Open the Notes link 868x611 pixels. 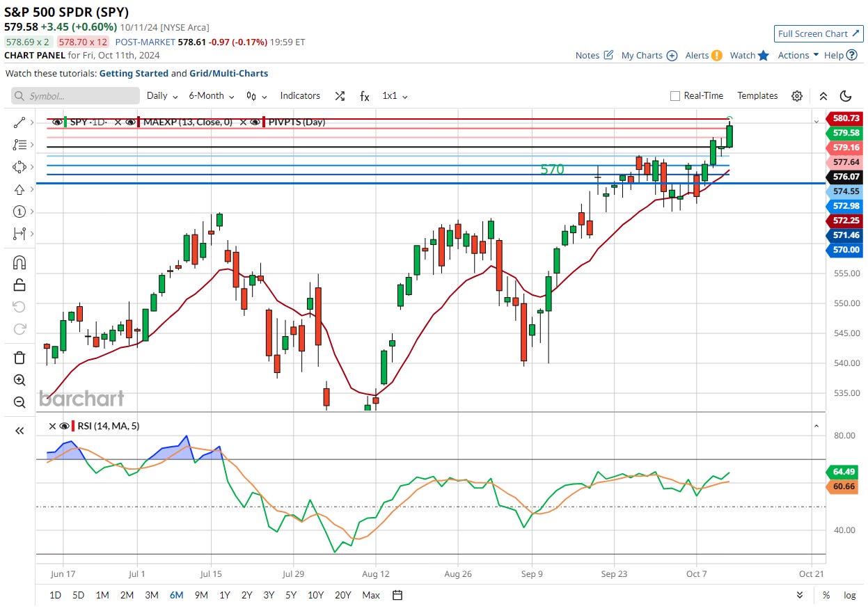click(x=594, y=55)
